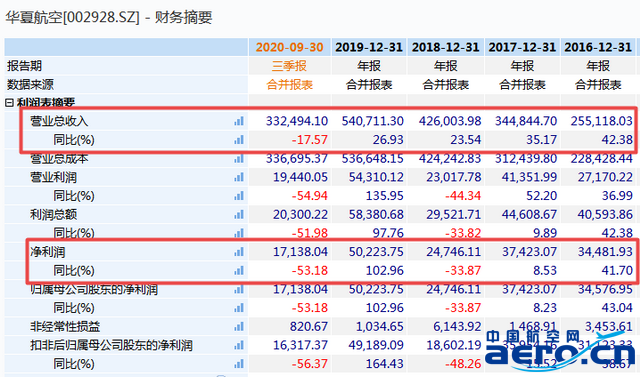
Task: Click non-recurring value 820.67
Action: pos(309,327)
